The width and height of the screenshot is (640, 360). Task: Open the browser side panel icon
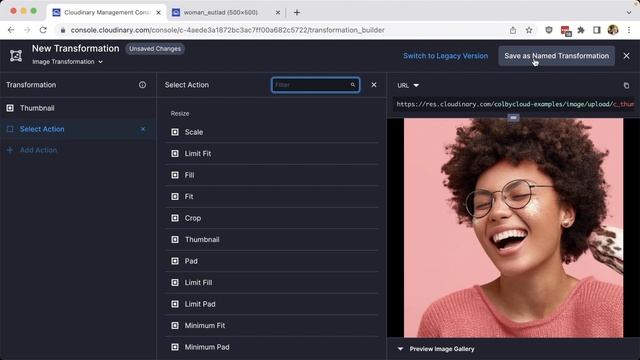597,30
